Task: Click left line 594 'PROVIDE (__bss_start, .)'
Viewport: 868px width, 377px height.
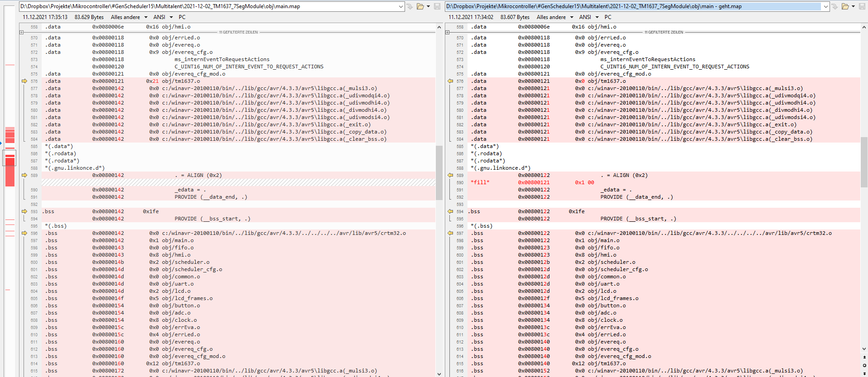Action: coord(213,219)
